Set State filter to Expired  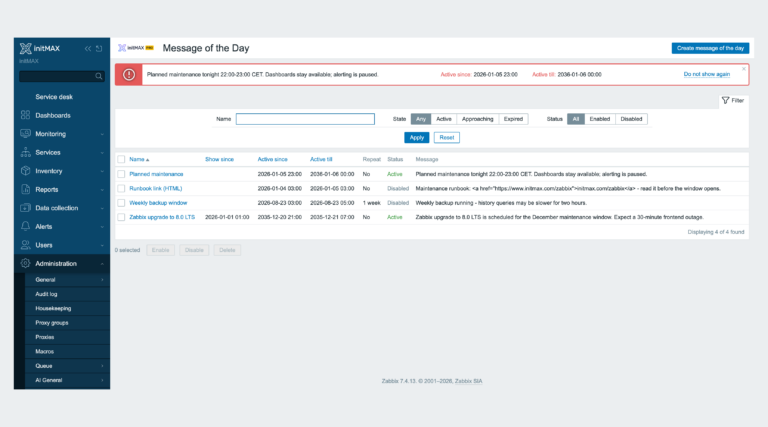(x=513, y=119)
